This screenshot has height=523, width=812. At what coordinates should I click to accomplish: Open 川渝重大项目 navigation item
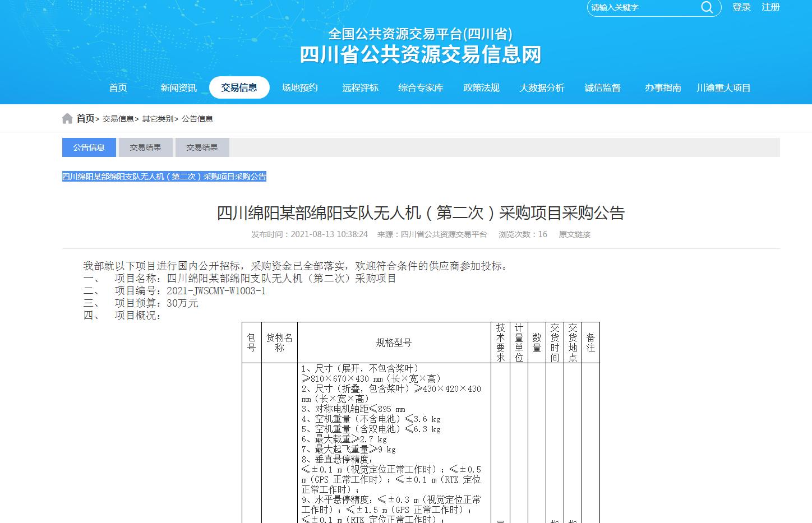click(x=723, y=88)
